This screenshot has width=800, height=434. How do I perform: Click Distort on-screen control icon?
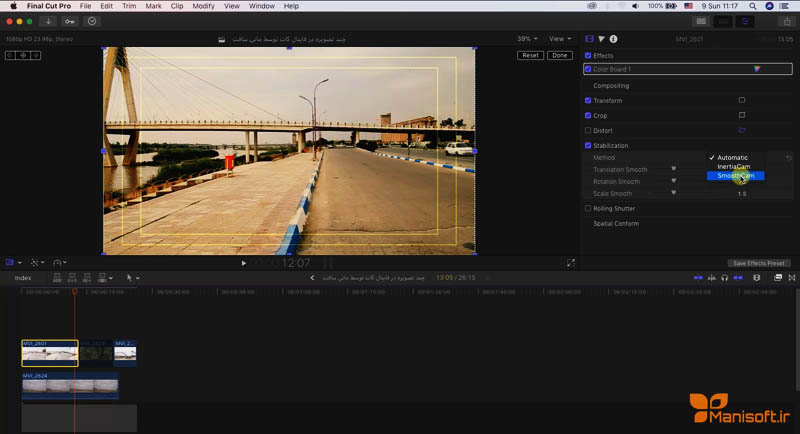point(742,131)
